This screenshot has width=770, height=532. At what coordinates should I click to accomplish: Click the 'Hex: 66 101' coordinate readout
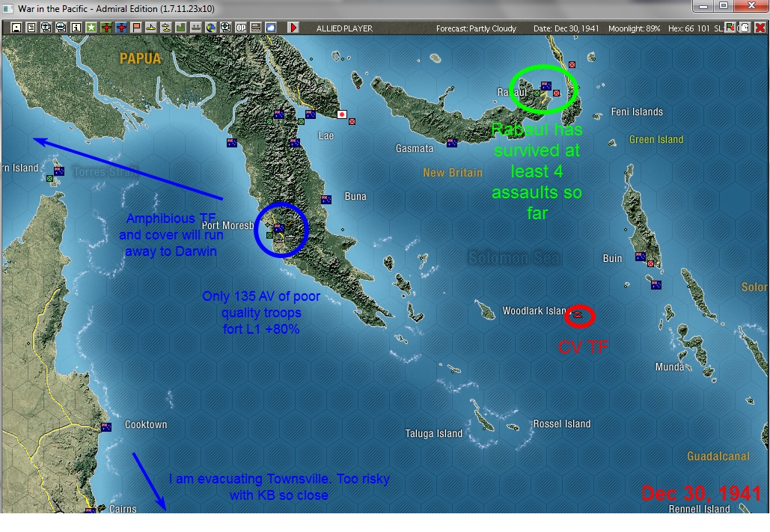point(689,28)
